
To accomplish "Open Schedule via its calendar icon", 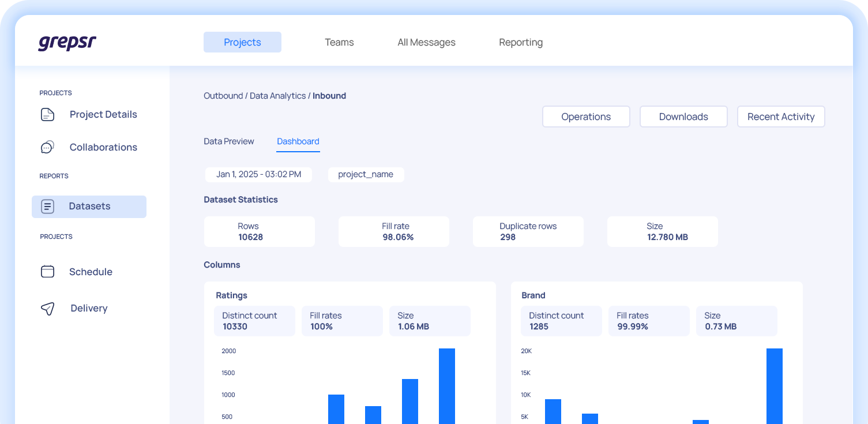I will coord(47,271).
